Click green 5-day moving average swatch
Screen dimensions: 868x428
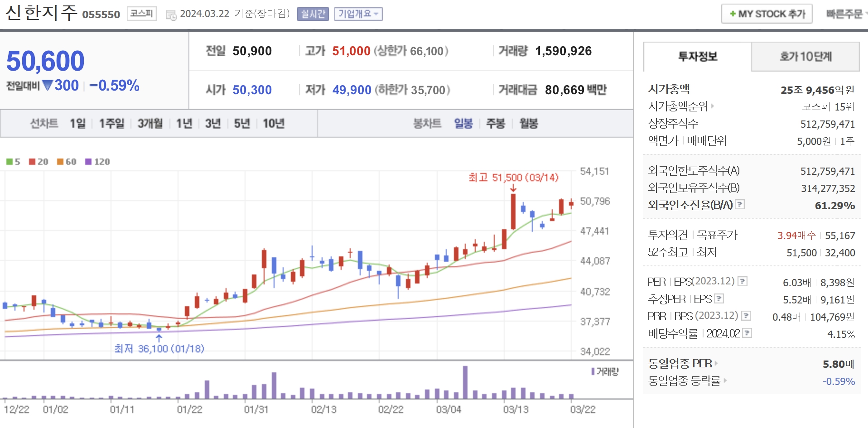[10, 162]
